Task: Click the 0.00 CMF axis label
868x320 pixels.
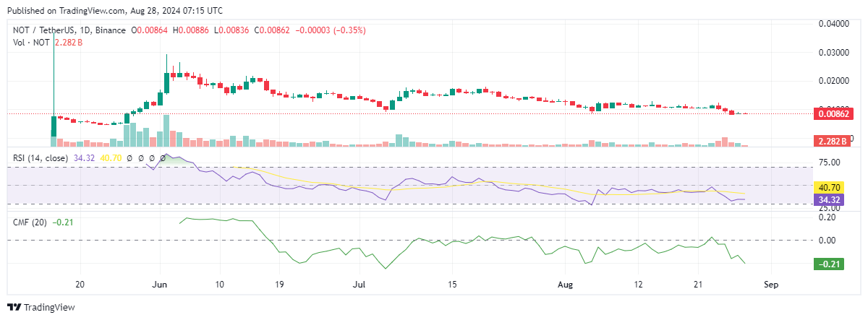Action: click(x=827, y=240)
